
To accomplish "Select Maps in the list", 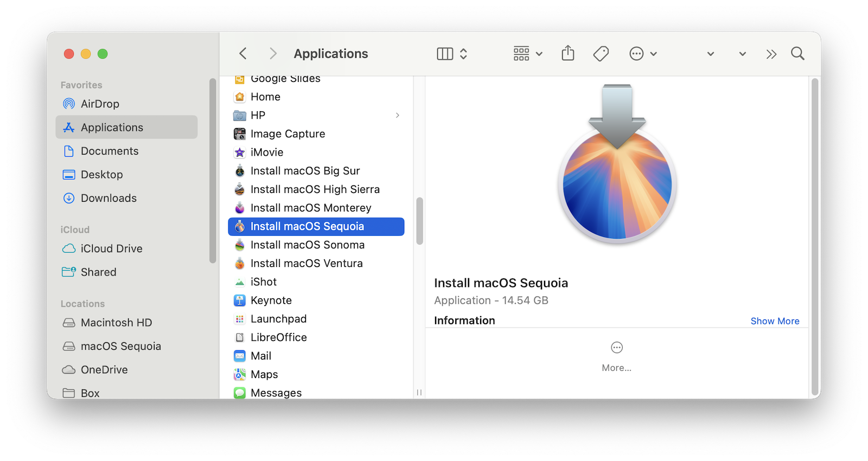I will coord(316,374).
